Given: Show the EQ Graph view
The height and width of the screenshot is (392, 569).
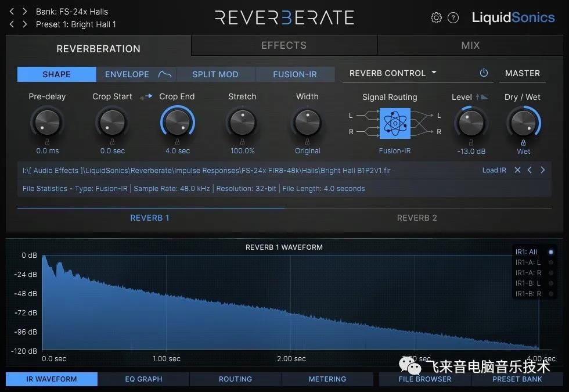Looking at the screenshot, I should pyautogui.click(x=144, y=379).
